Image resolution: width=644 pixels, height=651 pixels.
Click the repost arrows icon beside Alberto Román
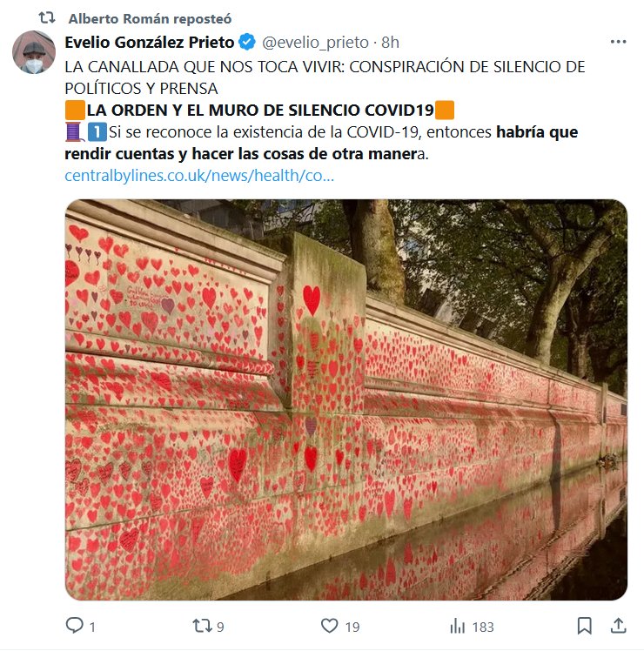(x=47, y=18)
